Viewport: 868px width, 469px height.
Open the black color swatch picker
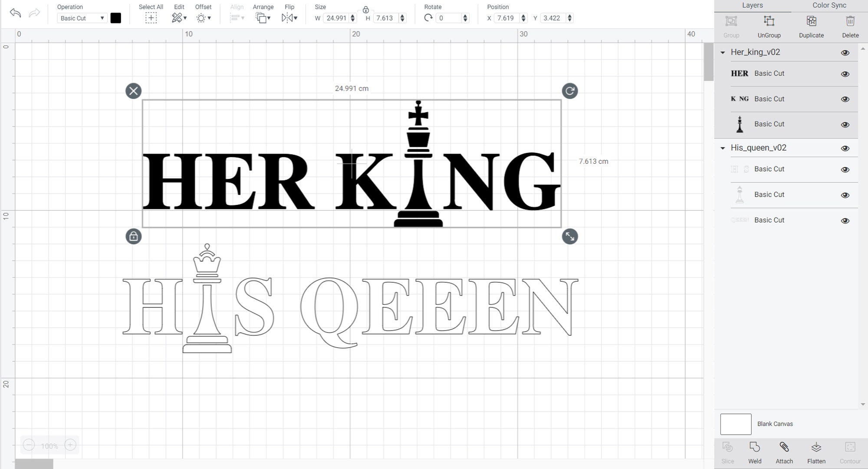pyautogui.click(x=115, y=18)
